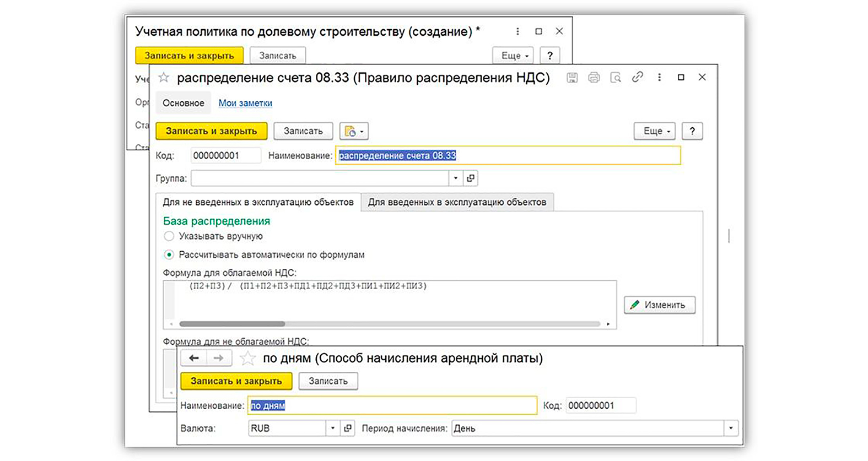Click Записать и закрыть in the distribution rule window
This screenshot has width=868, height=461.
point(212,131)
